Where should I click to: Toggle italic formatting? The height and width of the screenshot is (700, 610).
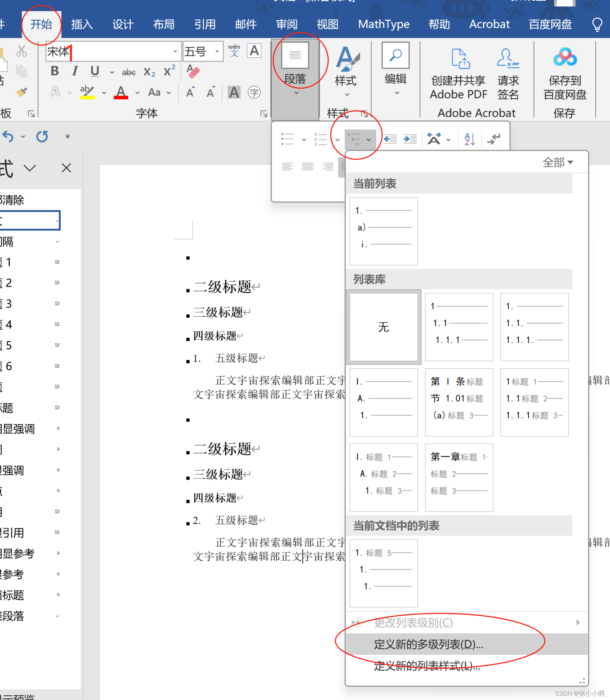(75, 71)
